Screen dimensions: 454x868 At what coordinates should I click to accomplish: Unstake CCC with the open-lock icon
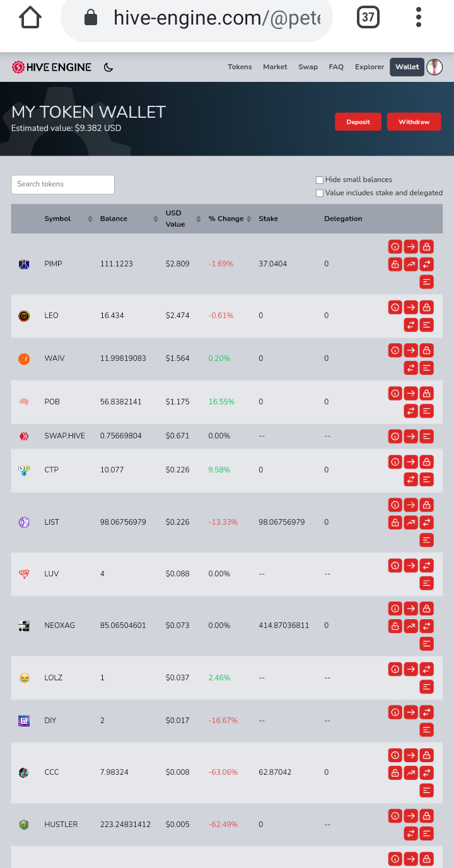coord(395,772)
